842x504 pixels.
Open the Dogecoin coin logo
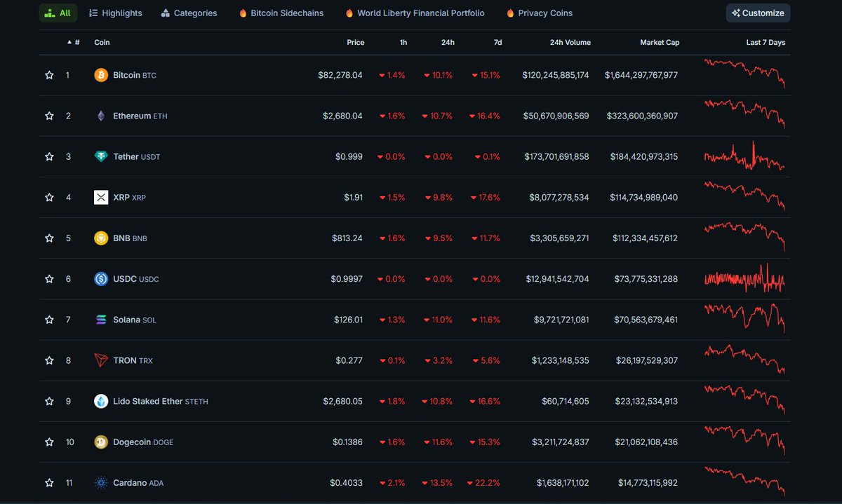[x=101, y=442]
